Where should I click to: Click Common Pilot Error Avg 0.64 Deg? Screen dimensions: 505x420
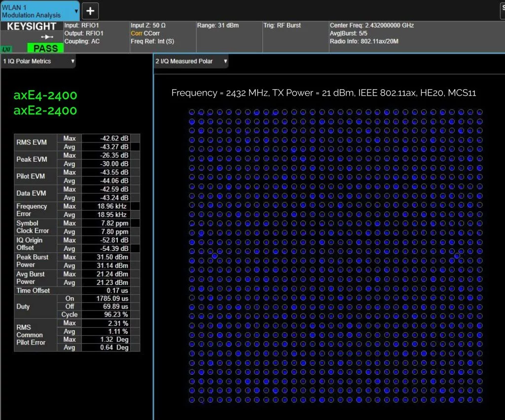[x=106, y=348]
